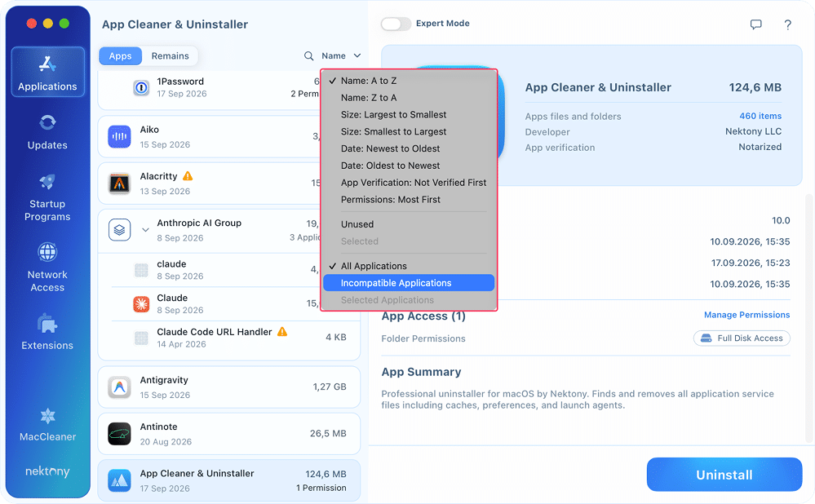815x504 pixels.
Task: Select Name: A to Z sort option
Action: 409,81
